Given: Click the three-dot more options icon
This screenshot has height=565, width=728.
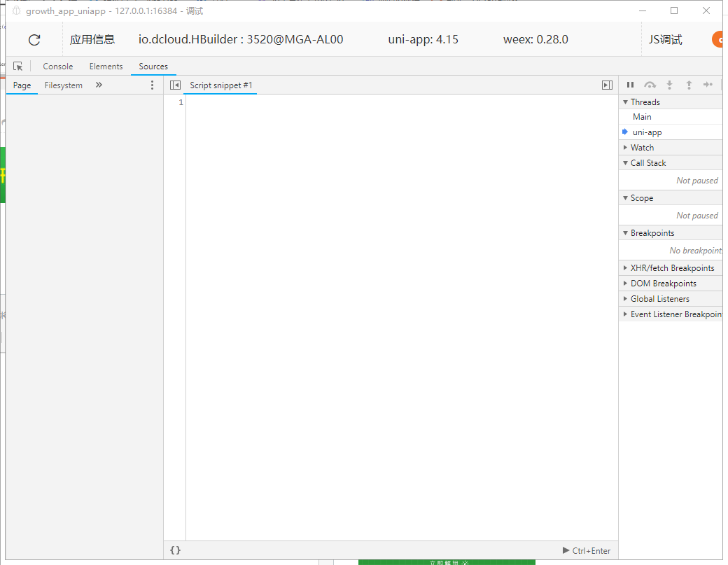Looking at the screenshot, I should [153, 85].
